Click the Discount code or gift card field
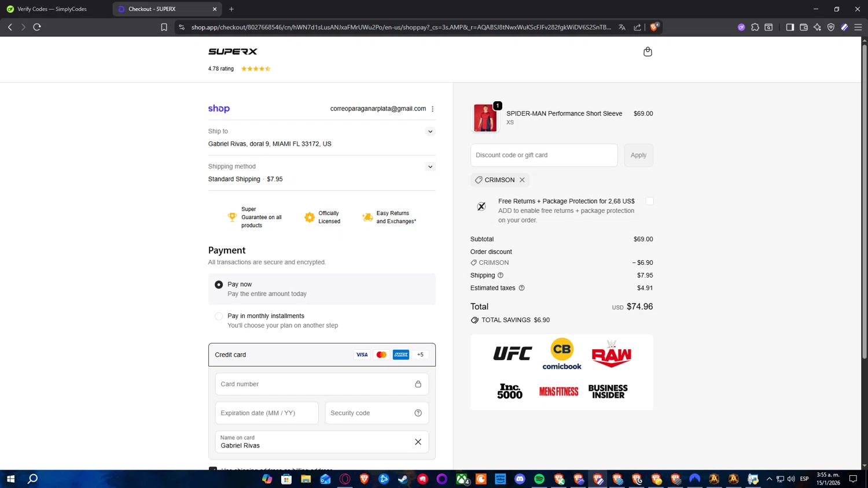 [544, 155]
